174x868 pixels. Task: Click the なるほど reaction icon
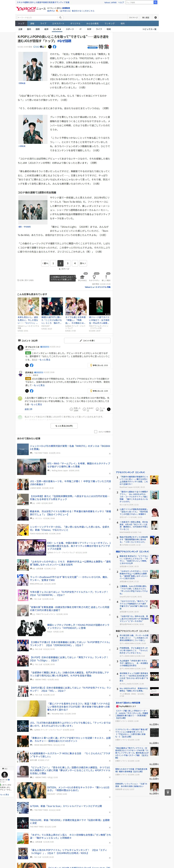85,409
